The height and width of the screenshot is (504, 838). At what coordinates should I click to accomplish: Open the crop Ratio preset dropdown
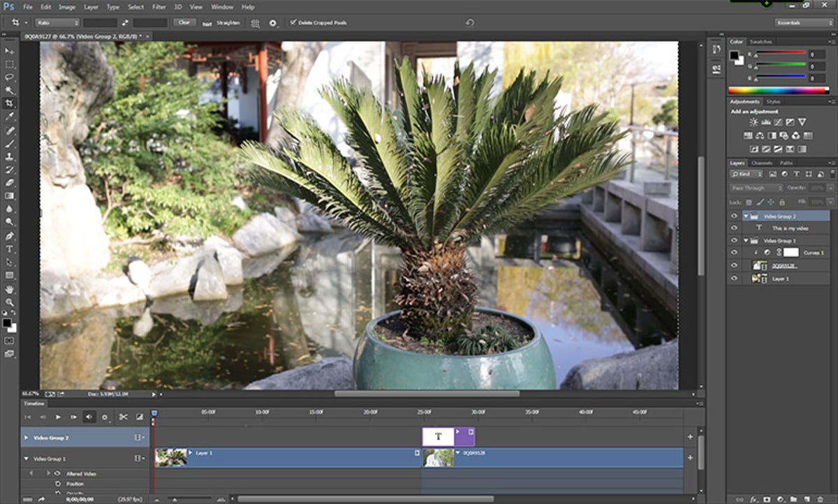(57, 22)
